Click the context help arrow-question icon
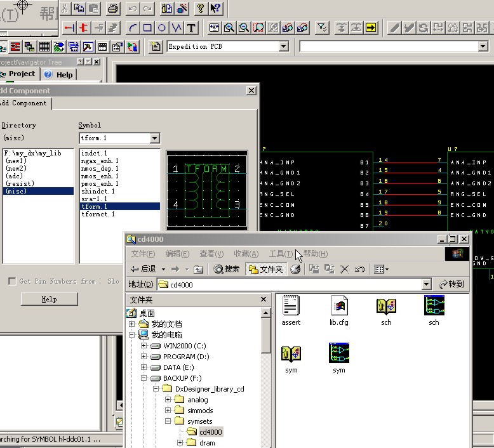The height and width of the screenshot is (448, 494). coord(215,8)
